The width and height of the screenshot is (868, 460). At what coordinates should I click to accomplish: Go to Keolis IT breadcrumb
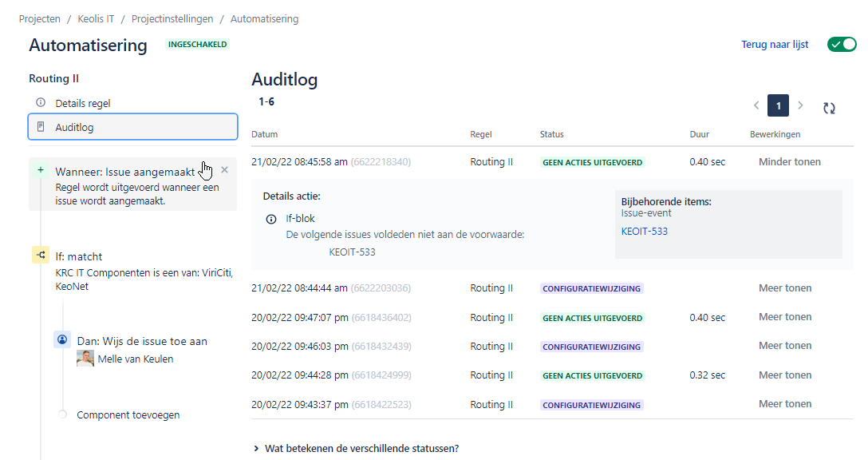click(x=96, y=19)
